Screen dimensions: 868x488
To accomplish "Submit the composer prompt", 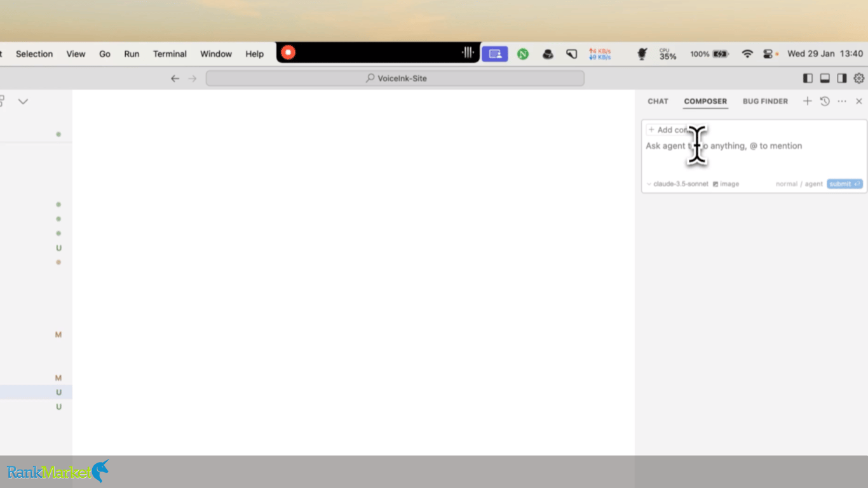I will pyautogui.click(x=844, y=184).
